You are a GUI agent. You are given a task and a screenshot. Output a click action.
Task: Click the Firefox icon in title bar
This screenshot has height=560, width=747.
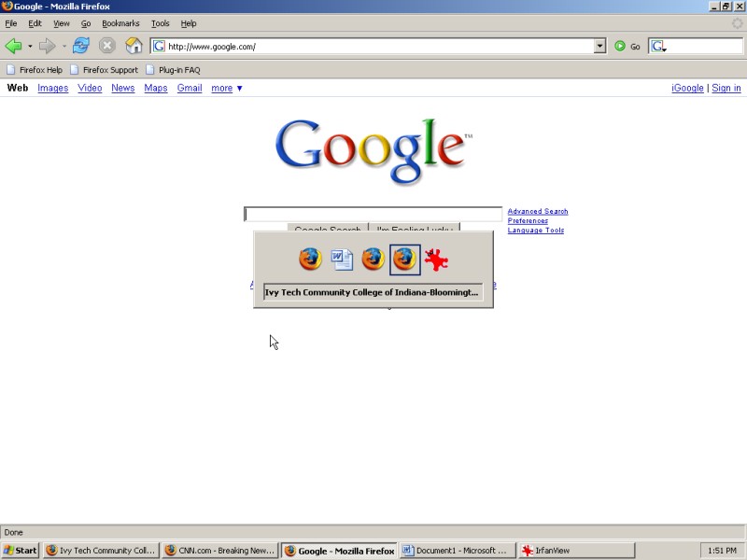coord(7,7)
